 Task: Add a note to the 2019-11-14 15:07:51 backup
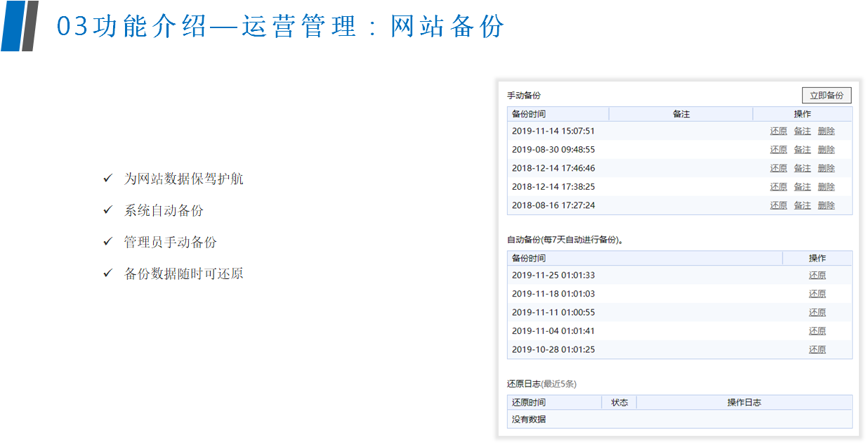pos(802,131)
